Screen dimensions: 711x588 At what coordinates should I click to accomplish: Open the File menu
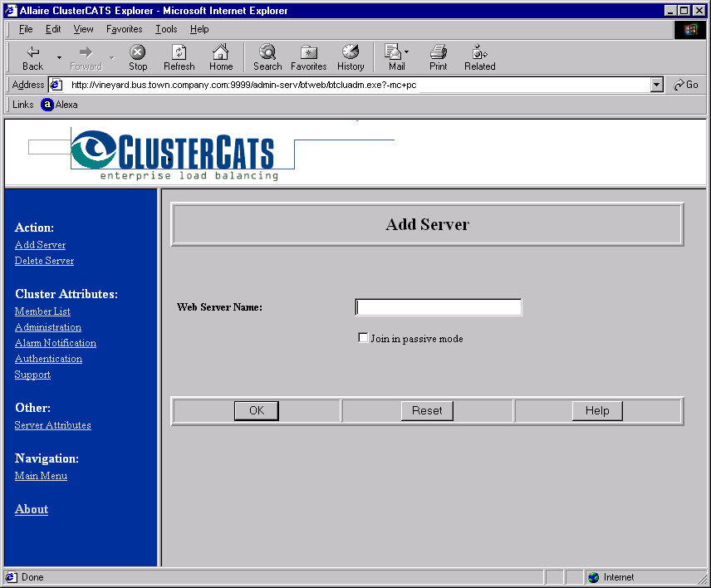pos(26,29)
